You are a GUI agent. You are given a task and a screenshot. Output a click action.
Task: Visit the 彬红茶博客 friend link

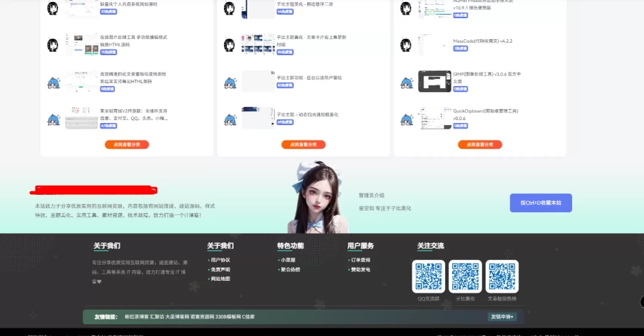137,316
